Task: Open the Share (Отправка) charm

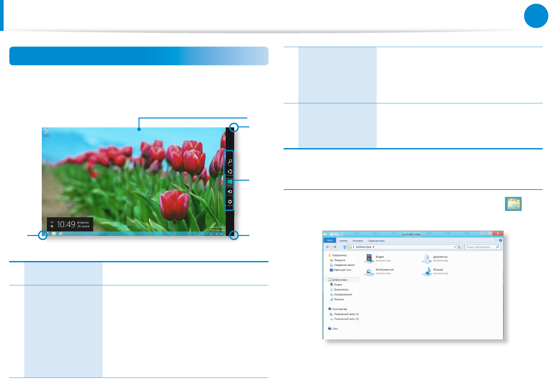Action: point(230,171)
